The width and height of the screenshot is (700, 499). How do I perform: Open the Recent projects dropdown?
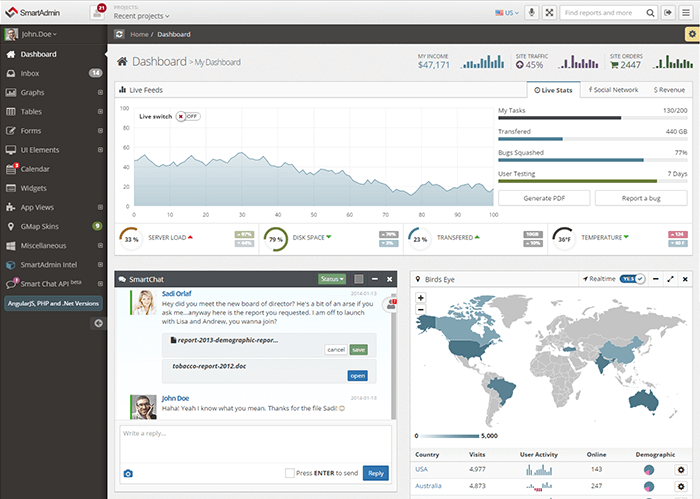tap(141, 16)
